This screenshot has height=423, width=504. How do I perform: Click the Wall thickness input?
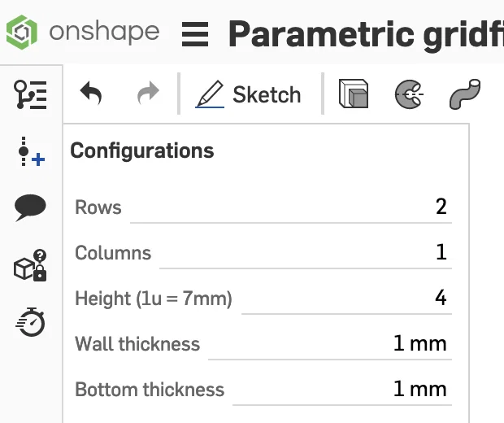(x=329, y=343)
